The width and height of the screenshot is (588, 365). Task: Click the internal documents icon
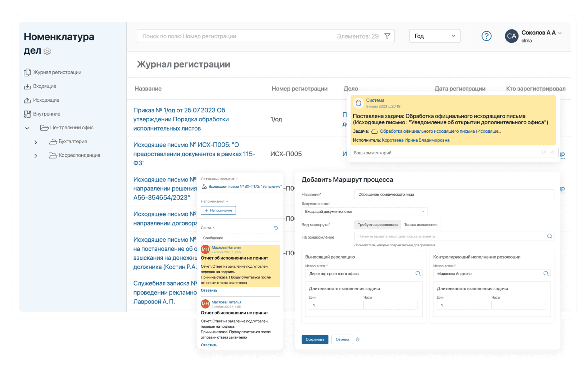coord(27,114)
